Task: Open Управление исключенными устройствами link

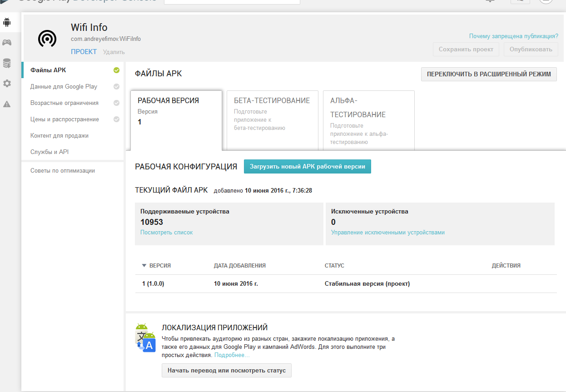Action: (x=388, y=232)
